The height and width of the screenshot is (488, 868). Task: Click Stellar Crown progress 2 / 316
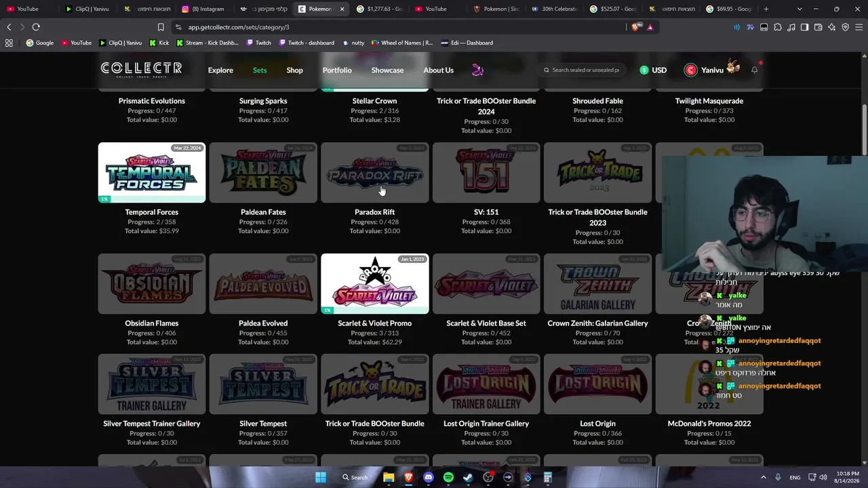[374, 110]
